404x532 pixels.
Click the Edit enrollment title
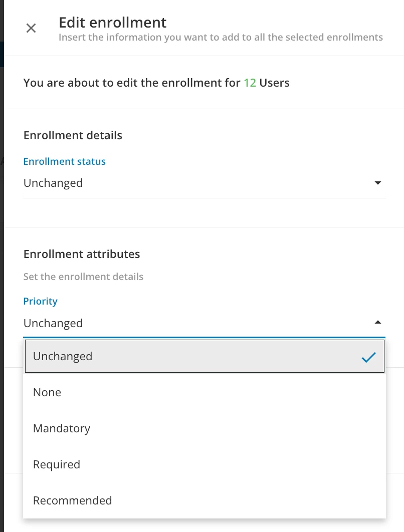[x=113, y=23]
